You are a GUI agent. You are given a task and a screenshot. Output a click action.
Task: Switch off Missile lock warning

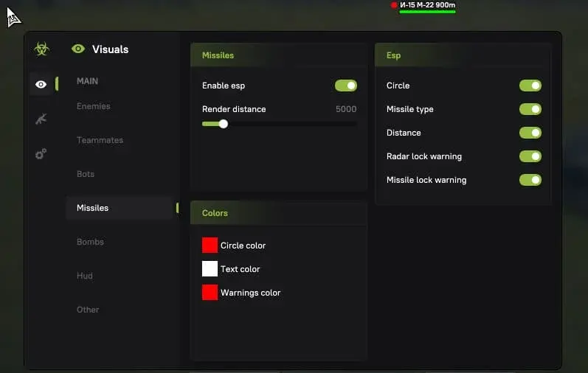[x=530, y=180]
